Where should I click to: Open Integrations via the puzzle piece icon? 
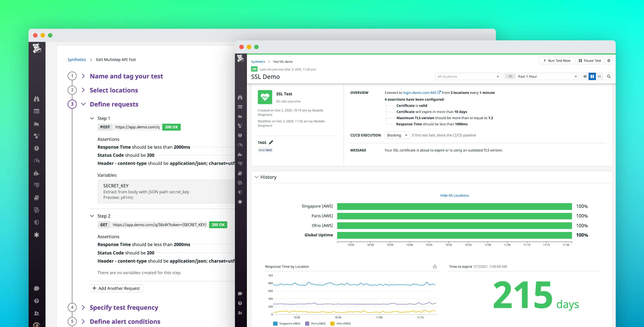37,173
